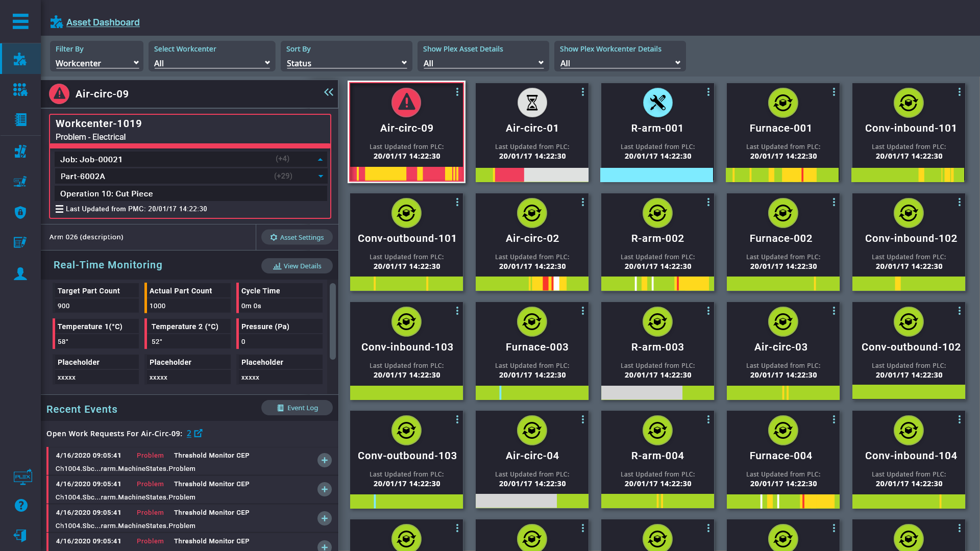Click the Plex monitor sidebar icon
The width and height of the screenshot is (980, 551).
point(22,477)
